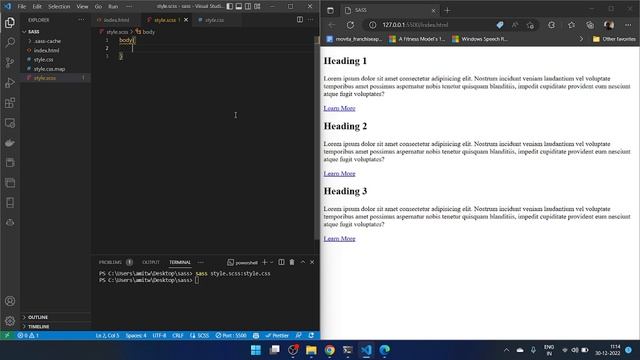The width and height of the screenshot is (640, 360).
Task: Open the terminal launch profile dropdown arrow
Action: point(271,262)
